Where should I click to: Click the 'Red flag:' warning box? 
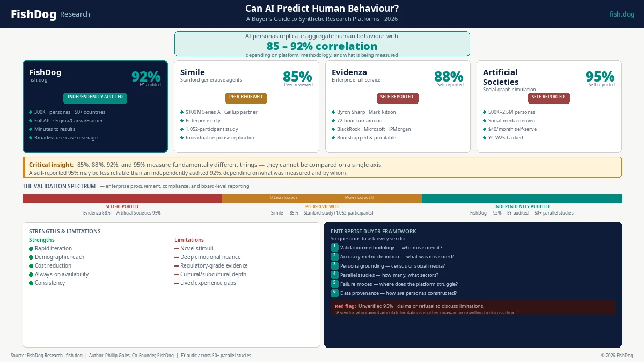tap(473, 308)
